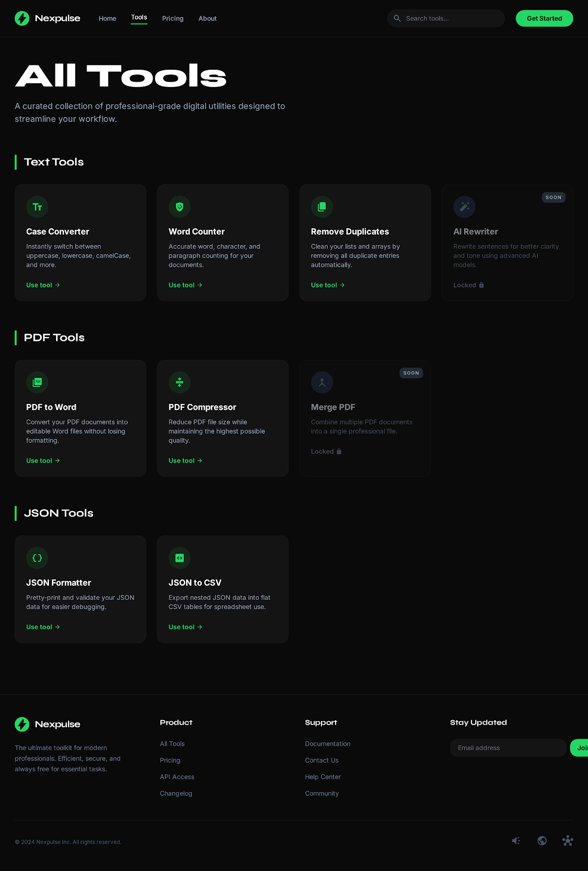Click the hub network icon in footer

568,841
